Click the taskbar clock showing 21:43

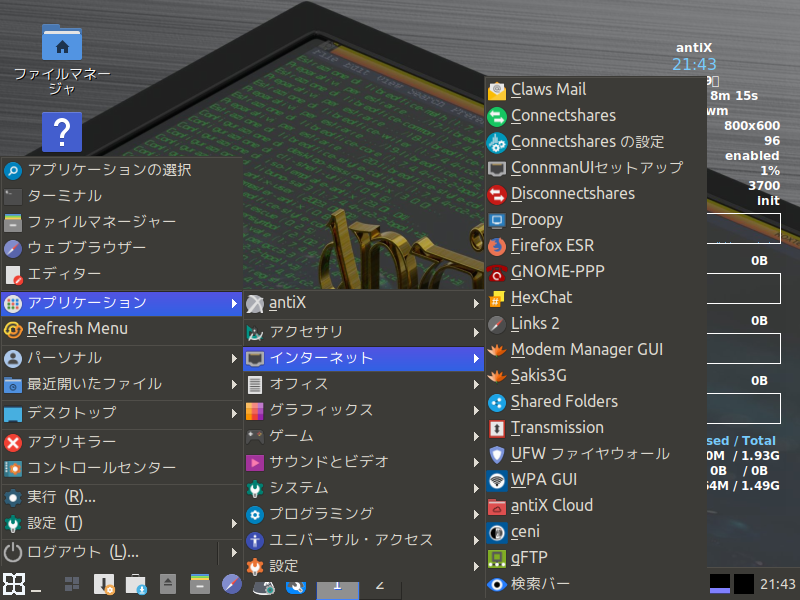click(x=778, y=584)
